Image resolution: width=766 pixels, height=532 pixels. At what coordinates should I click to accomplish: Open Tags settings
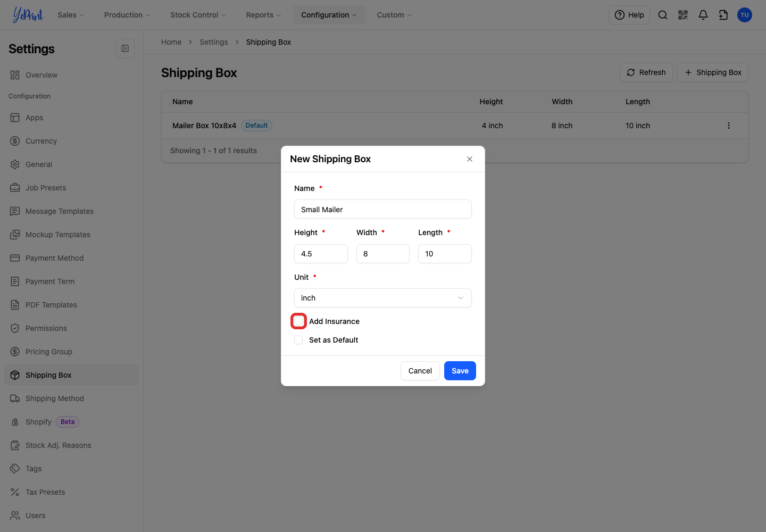pyautogui.click(x=71, y=469)
